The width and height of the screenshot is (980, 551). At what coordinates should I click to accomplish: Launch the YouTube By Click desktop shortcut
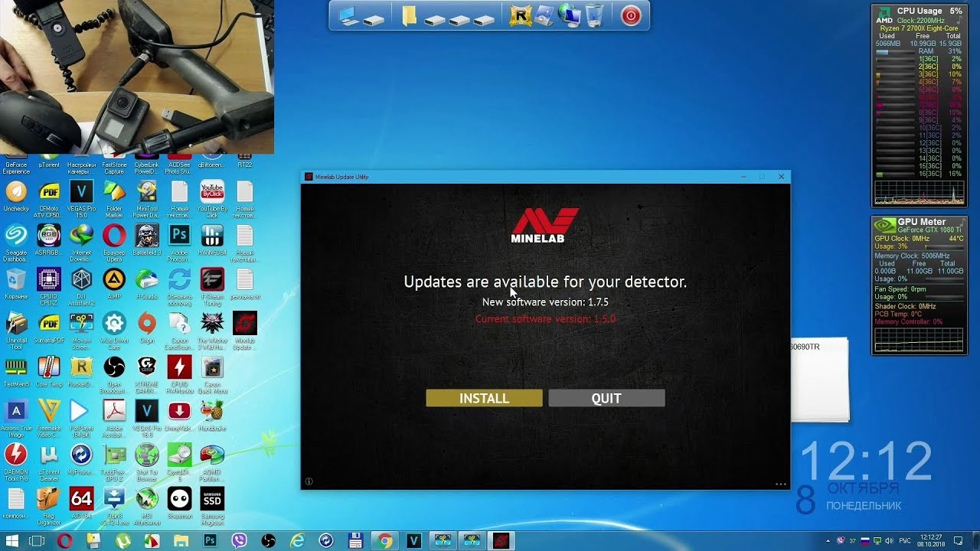(212, 197)
